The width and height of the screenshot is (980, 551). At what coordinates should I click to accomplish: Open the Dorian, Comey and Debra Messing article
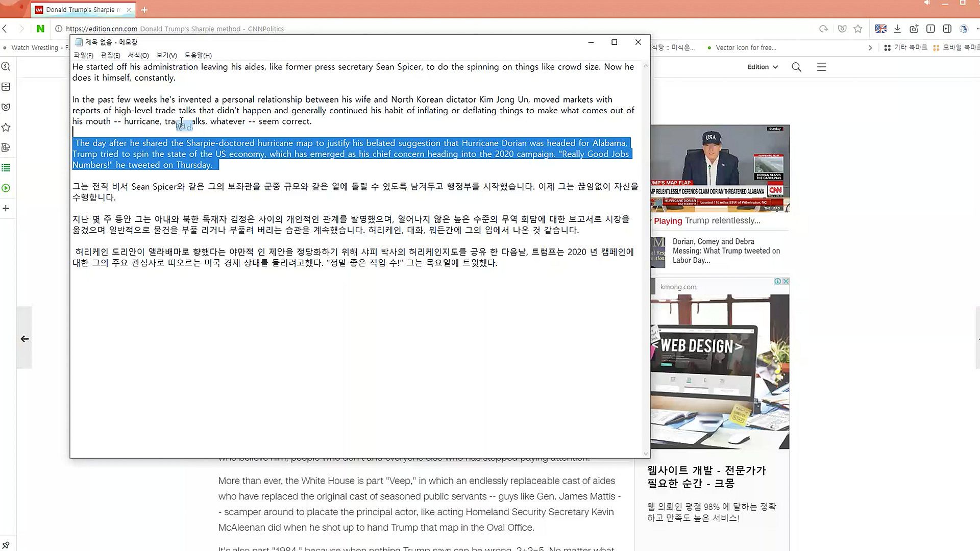click(726, 251)
